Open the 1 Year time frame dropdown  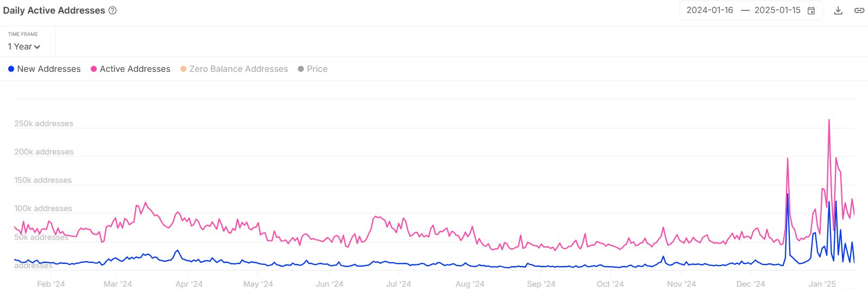(24, 47)
